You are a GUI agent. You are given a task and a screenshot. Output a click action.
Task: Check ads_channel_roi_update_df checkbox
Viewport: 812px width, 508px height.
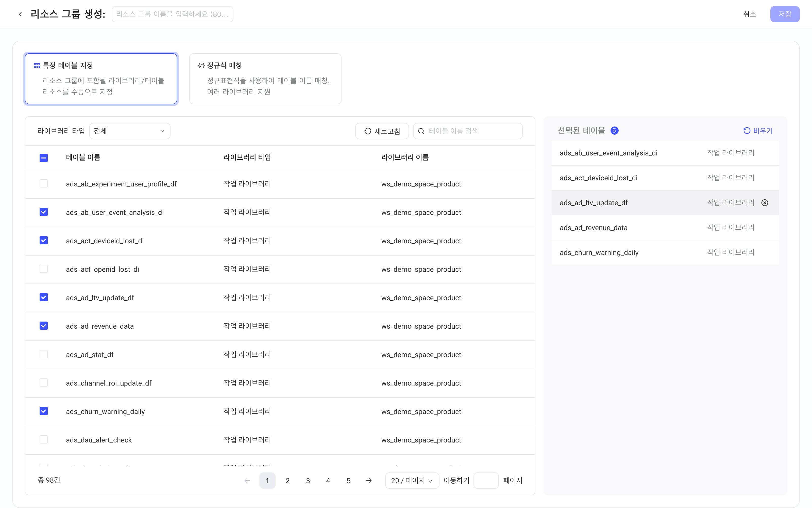pos(44,383)
